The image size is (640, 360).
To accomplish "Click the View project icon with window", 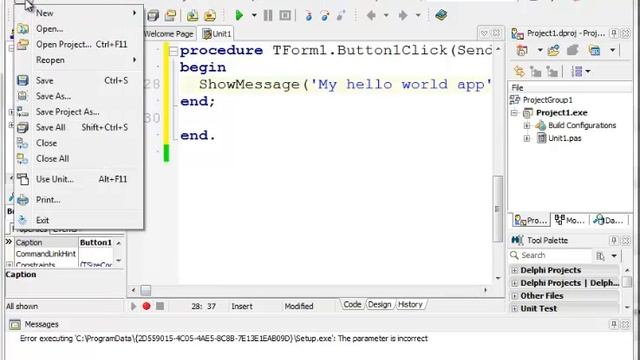I will pos(595,51).
